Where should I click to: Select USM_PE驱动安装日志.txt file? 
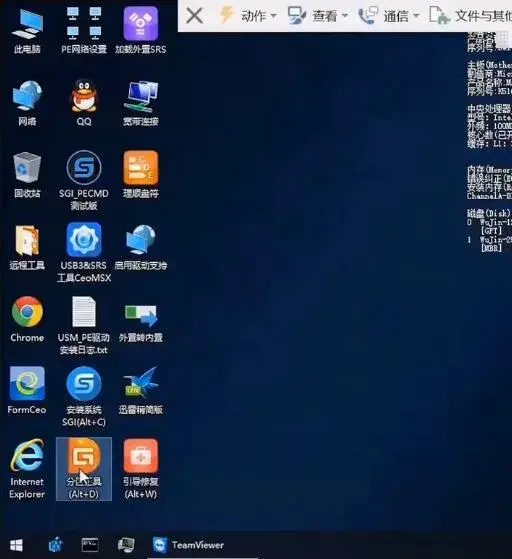[x=84, y=325]
